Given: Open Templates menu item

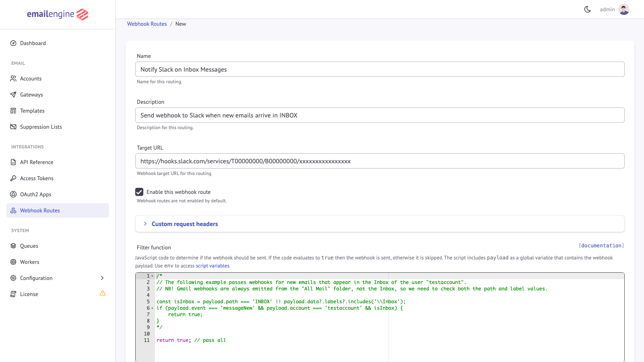Looking at the screenshot, I should [58, 111].
